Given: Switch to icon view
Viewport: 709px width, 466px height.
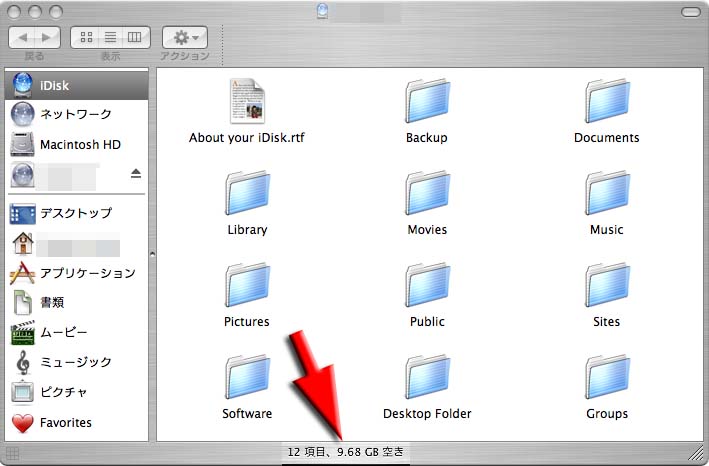Looking at the screenshot, I should pos(86,37).
